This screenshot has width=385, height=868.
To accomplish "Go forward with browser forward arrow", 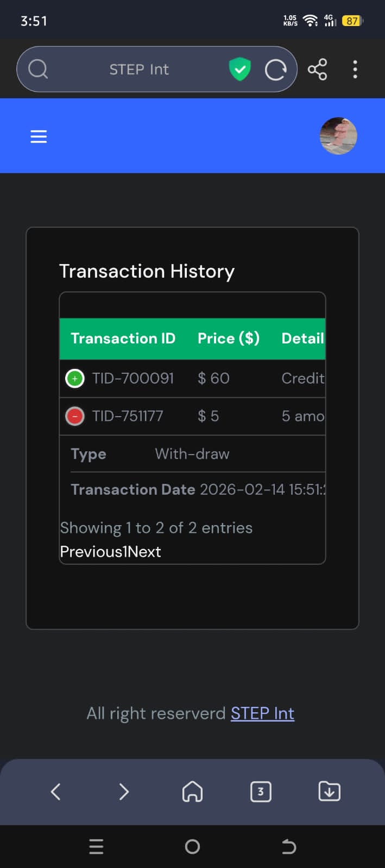I will coord(124,792).
